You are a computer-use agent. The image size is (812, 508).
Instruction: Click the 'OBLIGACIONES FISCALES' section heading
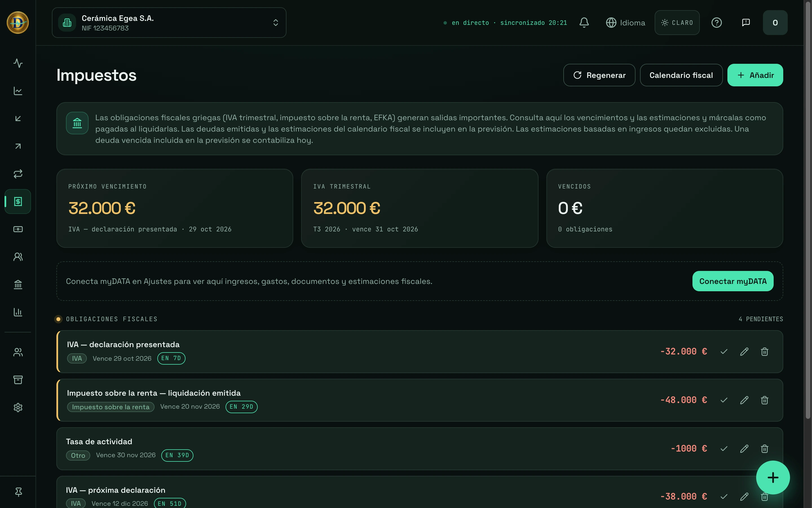coord(112,319)
